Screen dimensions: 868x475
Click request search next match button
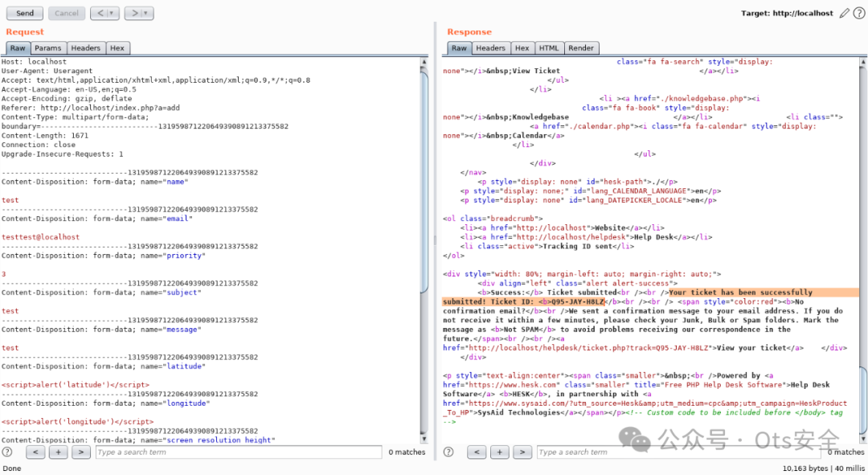(x=81, y=452)
